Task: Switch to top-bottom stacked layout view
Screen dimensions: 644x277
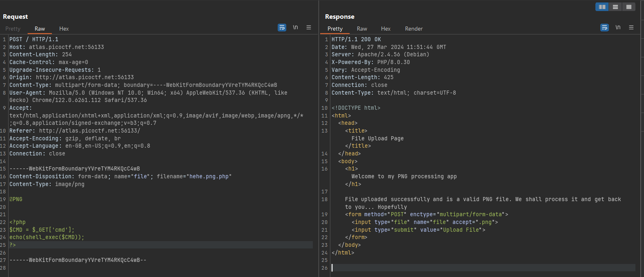Action: (x=615, y=7)
